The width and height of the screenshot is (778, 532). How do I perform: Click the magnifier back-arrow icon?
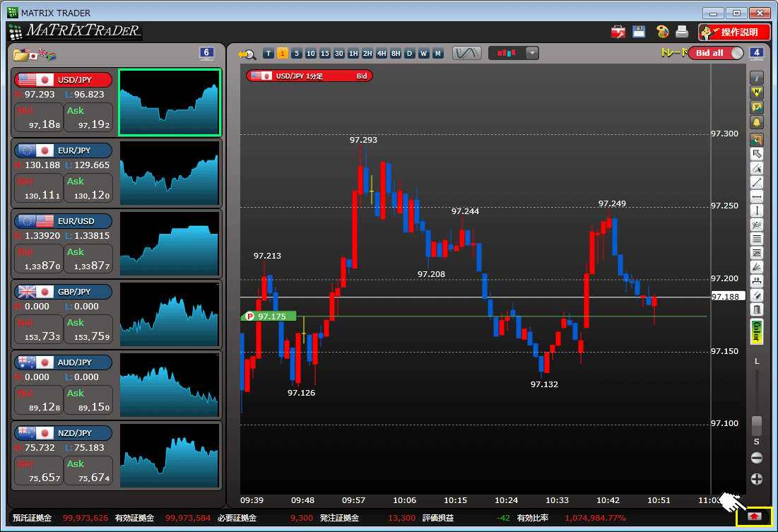coord(247,54)
